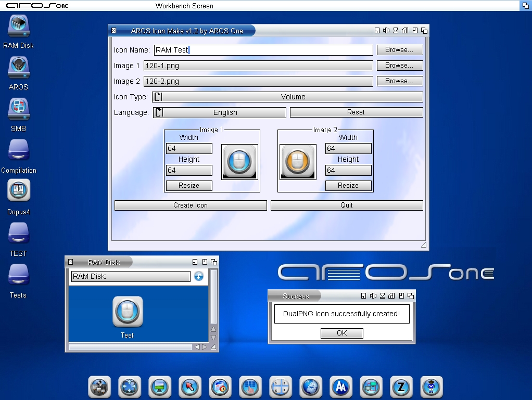Click the Image 2 file path field
532x400 pixels.
tap(258, 81)
